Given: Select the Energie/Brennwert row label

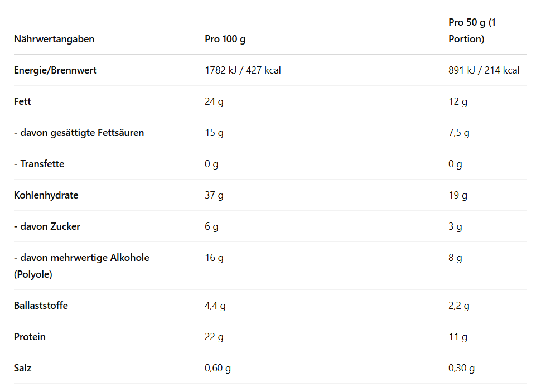Looking at the screenshot, I should pyautogui.click(x=55, y=70).
